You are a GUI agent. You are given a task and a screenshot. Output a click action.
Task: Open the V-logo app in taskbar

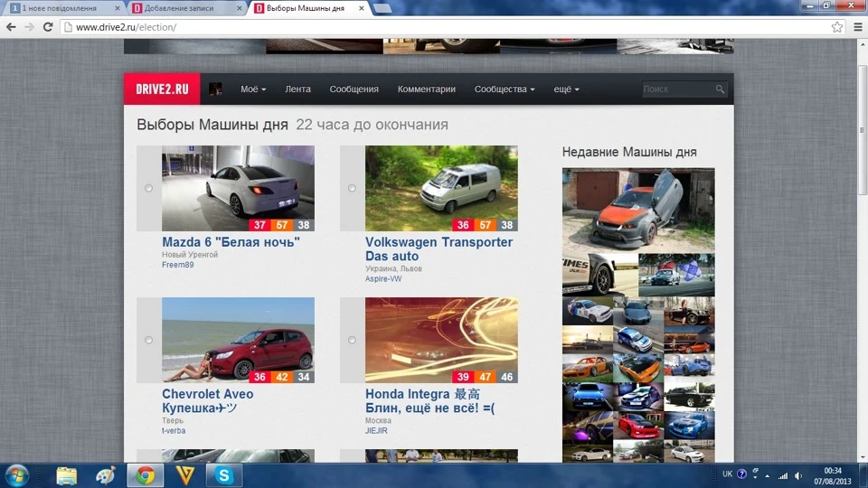click(184, 475)
